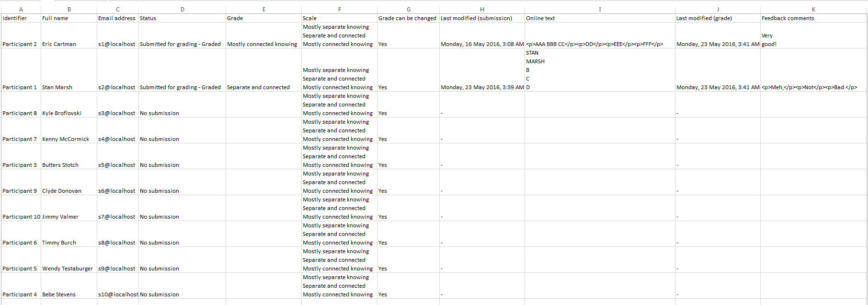This screenshot has height=305, width=868.
Task: Select the 'STAN MARSH B C D' online text cell
Action: click(600, 70)
